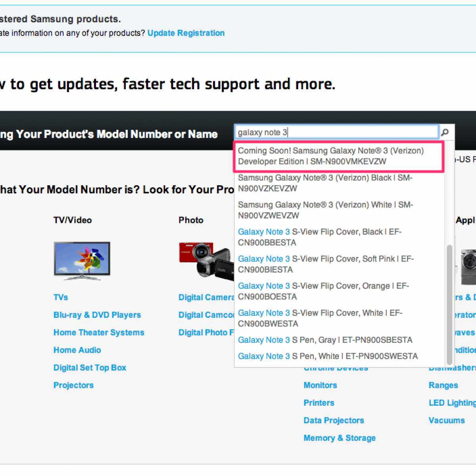Open the Projectors link

tap(73, 385)
